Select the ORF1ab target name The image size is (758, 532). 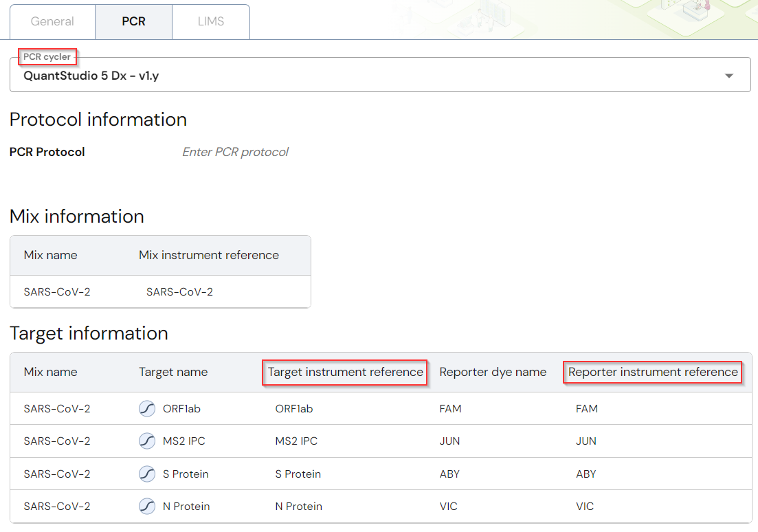click(x=181, y=409)
